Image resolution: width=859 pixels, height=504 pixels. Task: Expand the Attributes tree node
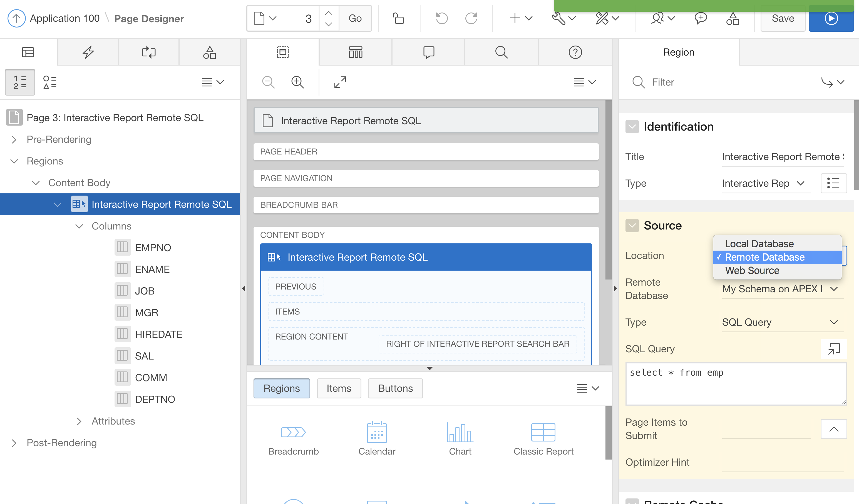79,421
